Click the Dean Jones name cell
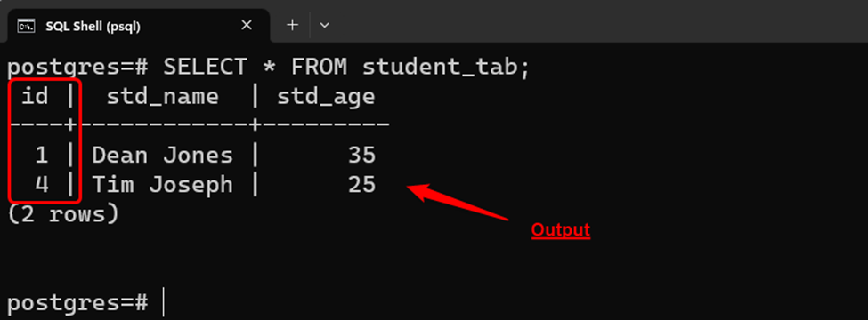 pos(163,156)
